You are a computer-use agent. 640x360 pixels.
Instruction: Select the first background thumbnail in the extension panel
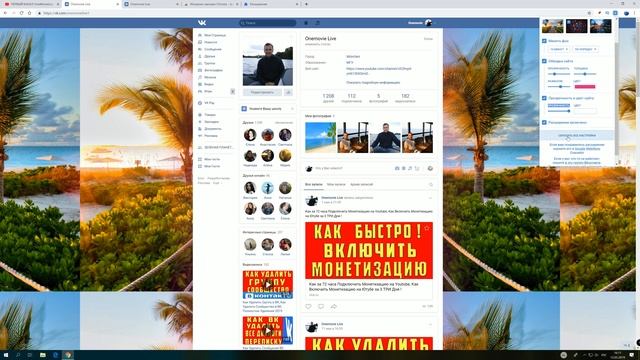pos(553,26)
